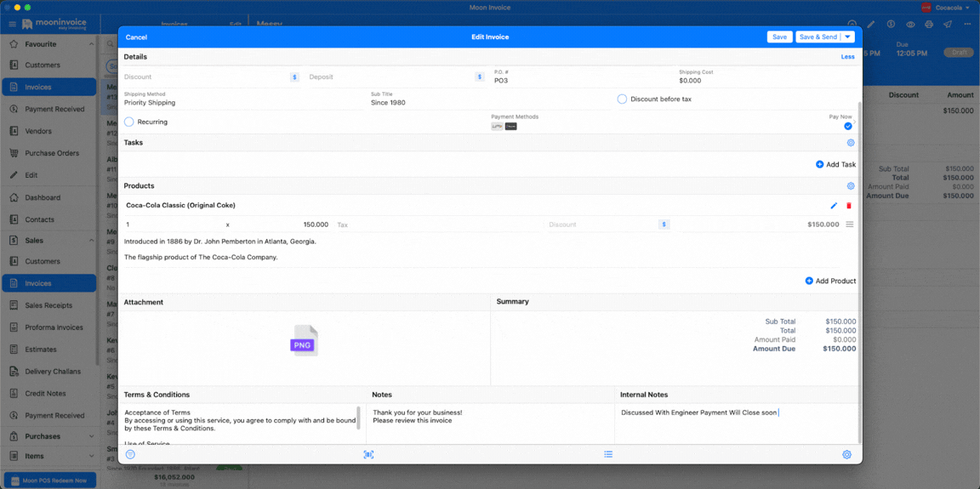Screen dimensions: 980x489
Task: Open the Products section settings gear
Action: [x=851, y=186]
